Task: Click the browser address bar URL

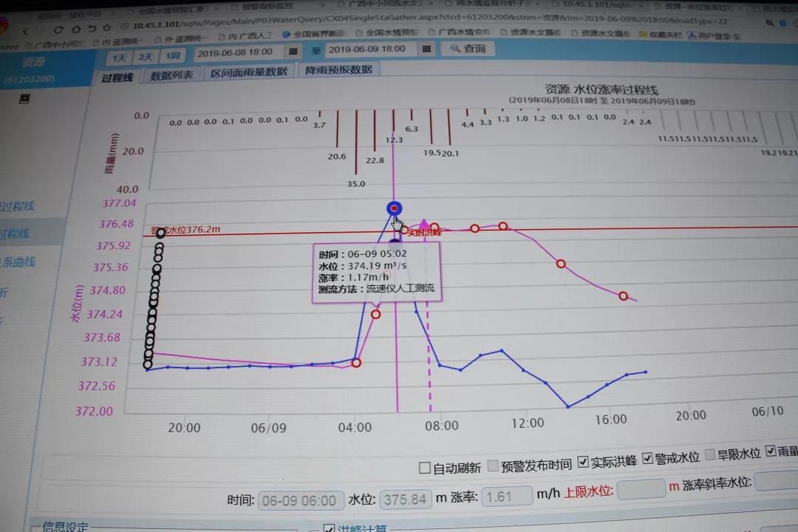Action: 430,22
